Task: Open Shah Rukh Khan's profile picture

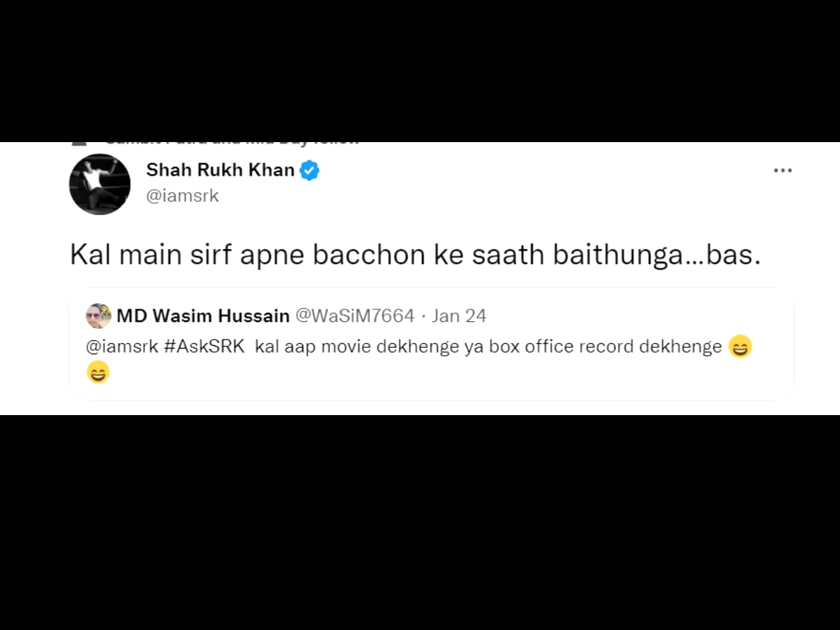Action: 99,184
